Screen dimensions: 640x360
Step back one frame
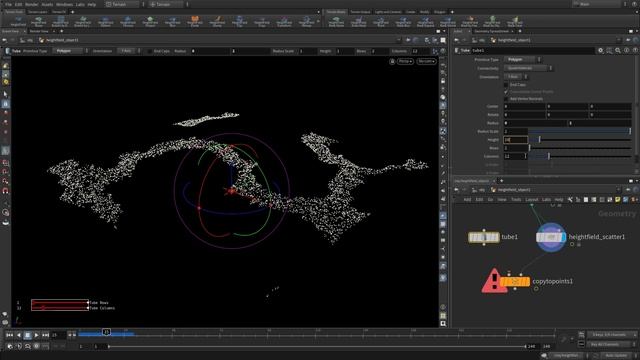(x=18, y=335)
